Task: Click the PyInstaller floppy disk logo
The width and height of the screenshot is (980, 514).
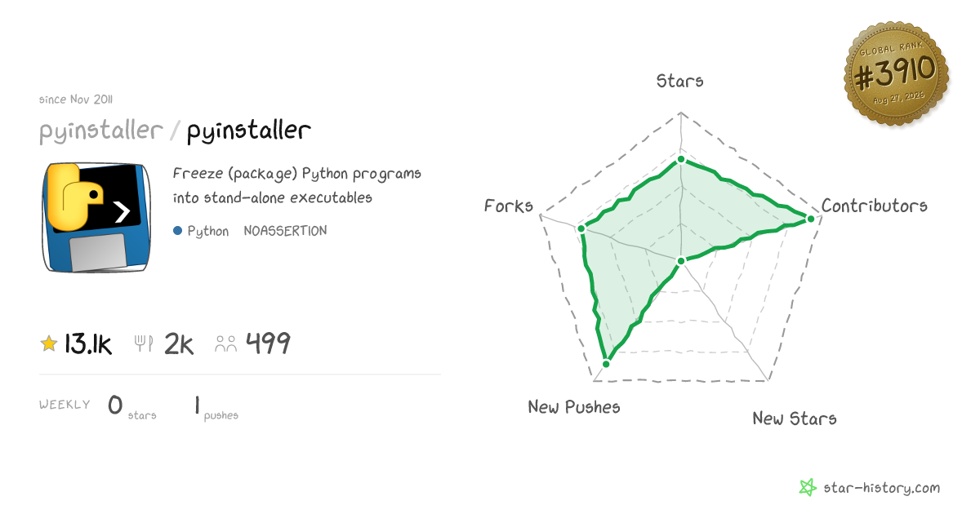Action: click(96, 217)
